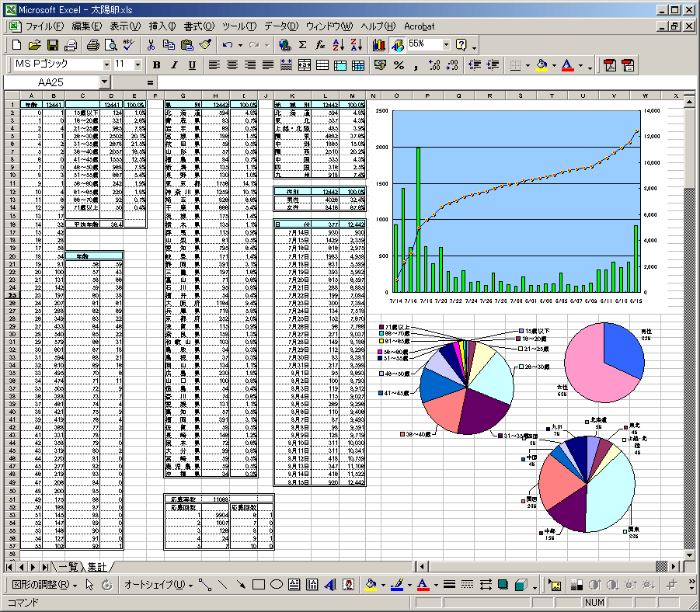Image resolution: width=700 pixels, height=612 pixels.
Task: Click the Cut scissors icon
Action: pyautogui.click(x=151, y=45)
